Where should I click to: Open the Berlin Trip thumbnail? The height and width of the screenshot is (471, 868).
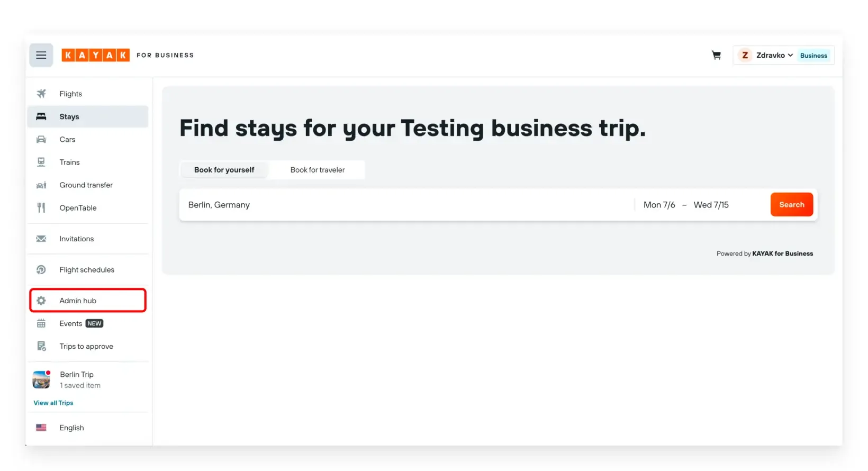click(41, 379)
